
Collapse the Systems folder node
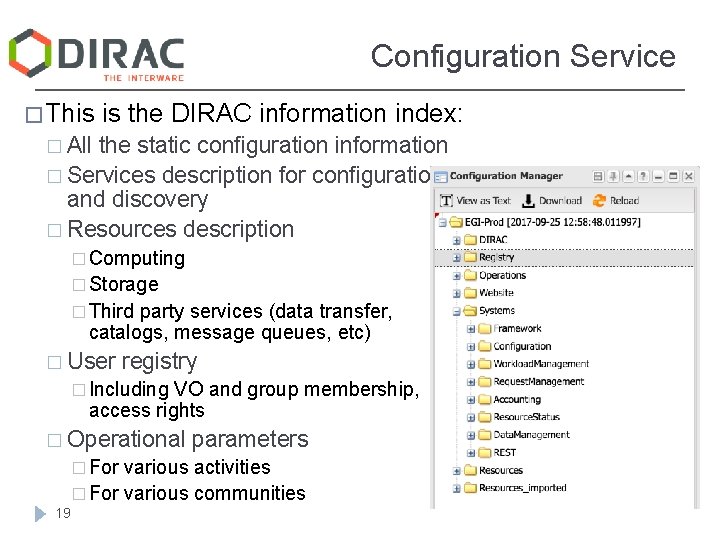(456, 311)
